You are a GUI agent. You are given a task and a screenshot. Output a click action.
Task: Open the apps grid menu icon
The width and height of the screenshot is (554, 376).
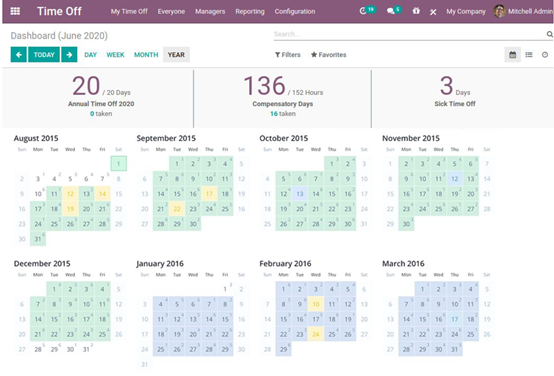pyautogui.click(x=15, y=11)
